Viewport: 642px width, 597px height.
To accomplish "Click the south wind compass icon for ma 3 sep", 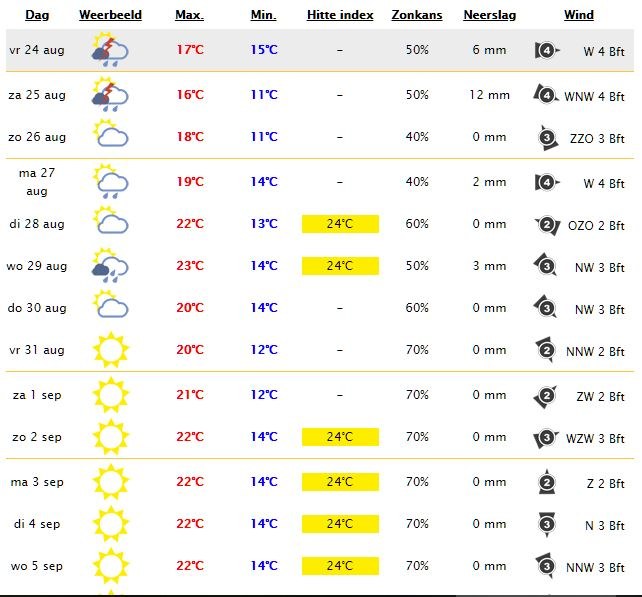I will point(547,482).
